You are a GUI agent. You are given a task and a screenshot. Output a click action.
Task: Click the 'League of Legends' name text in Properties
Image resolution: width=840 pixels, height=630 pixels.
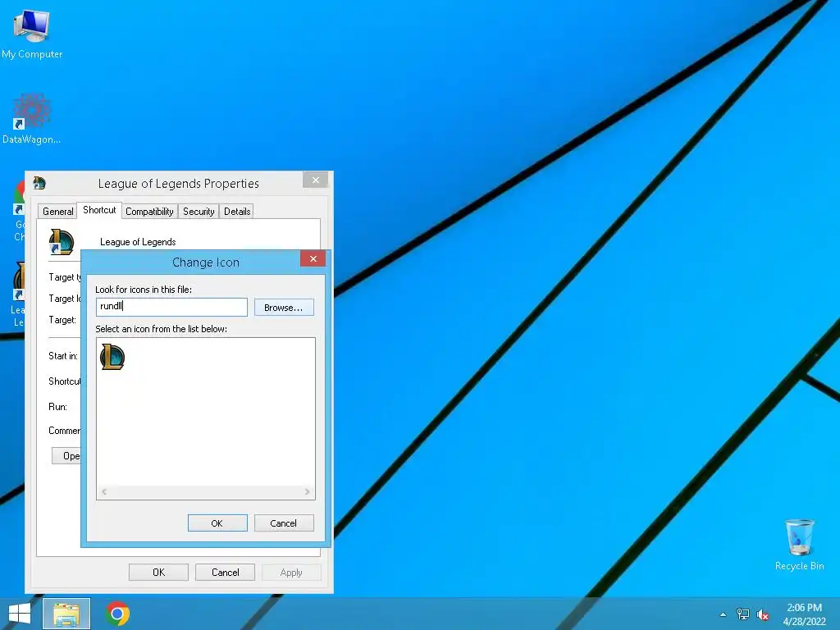click(138, 242)
